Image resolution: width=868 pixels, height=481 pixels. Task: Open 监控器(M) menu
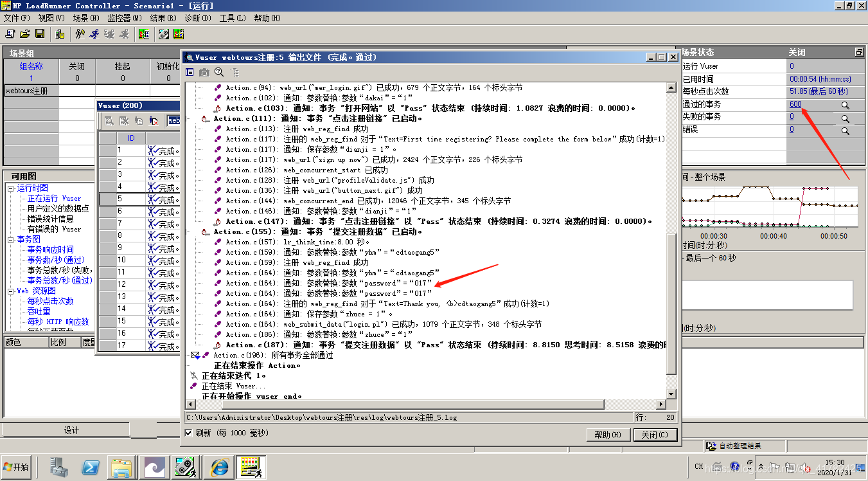[125, 18]
